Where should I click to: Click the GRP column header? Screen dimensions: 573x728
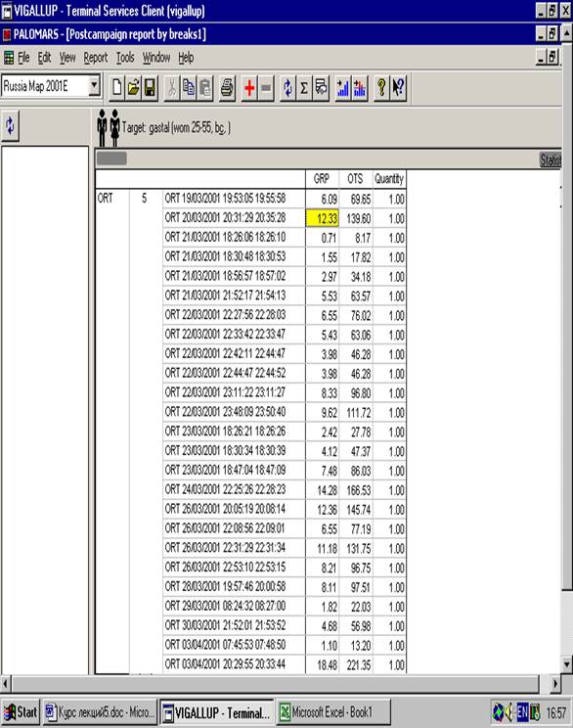322,179
